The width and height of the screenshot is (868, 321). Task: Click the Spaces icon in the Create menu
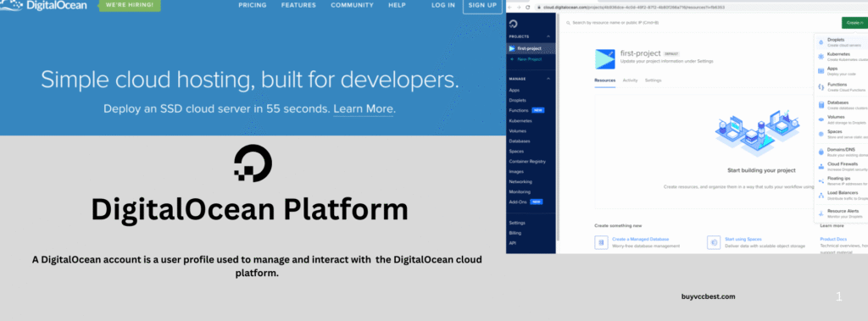click(821, 134)
